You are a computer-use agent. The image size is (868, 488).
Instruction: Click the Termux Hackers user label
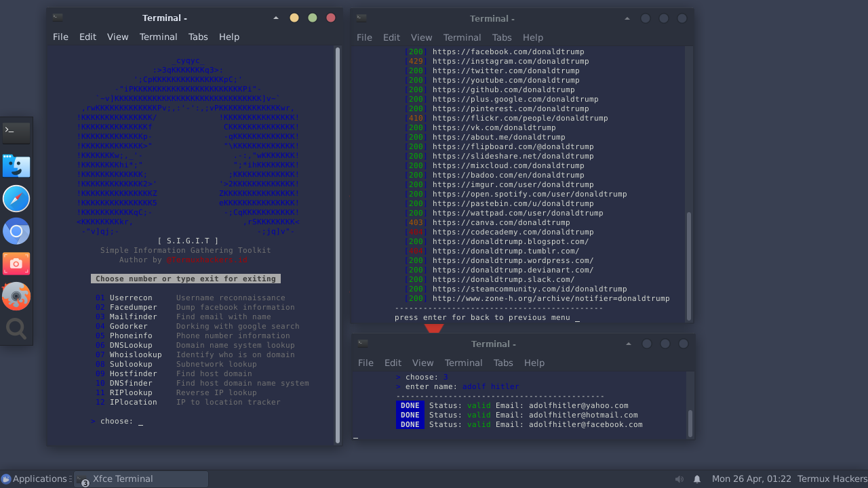click(x=832, y=479)
